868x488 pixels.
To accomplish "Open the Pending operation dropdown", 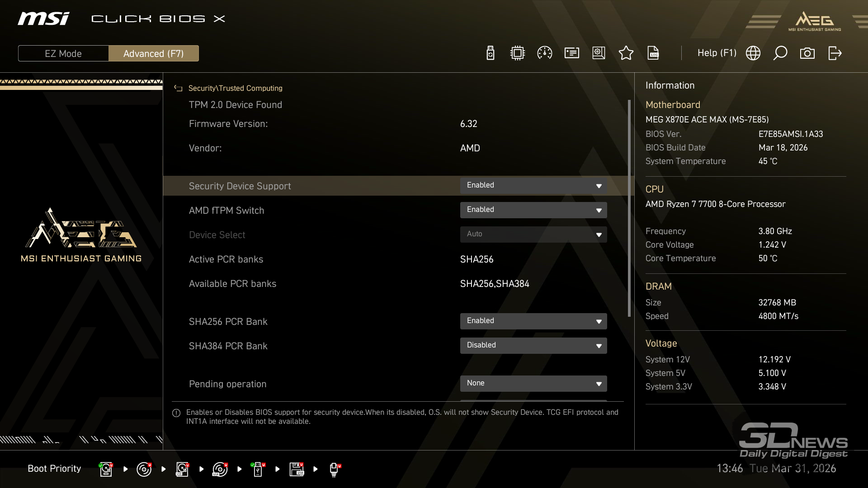I will click(x=533, y=384).
